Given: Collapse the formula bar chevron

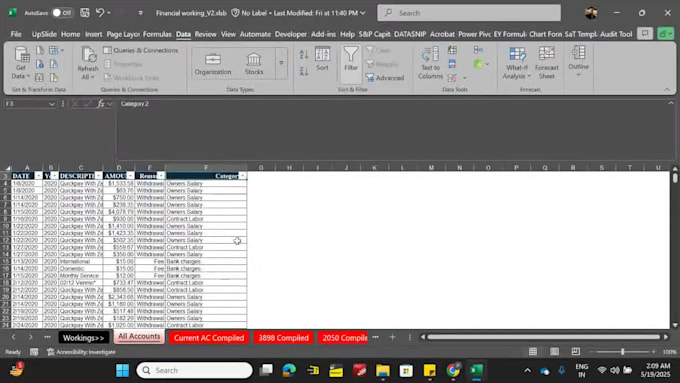Looking at the screenshot, I should tap(670, 103).
